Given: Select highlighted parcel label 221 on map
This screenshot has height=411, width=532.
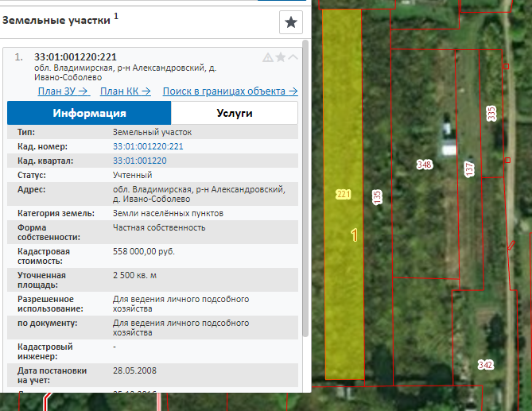Looking at the screenshot, I should (x=343, y=194).
